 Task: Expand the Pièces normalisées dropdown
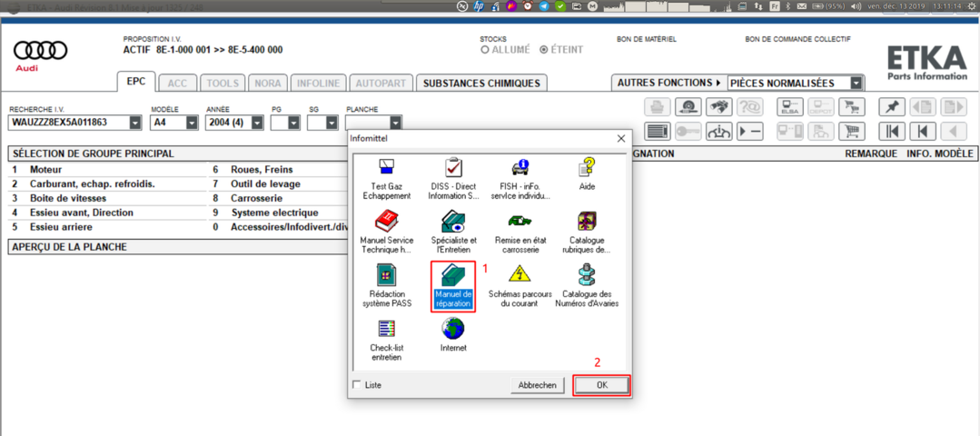(x=856, y=83)
